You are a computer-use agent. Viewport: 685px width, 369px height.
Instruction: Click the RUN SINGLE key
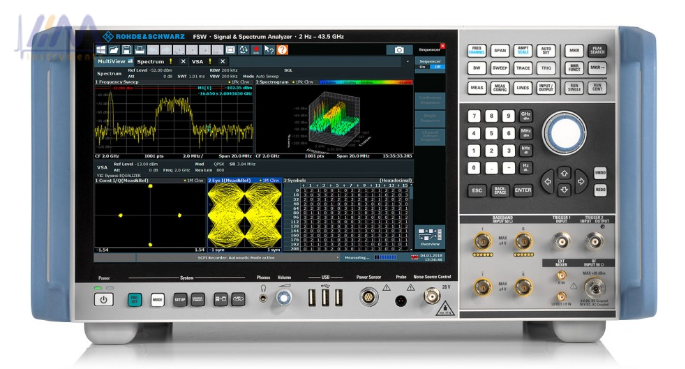click(574, 87)
